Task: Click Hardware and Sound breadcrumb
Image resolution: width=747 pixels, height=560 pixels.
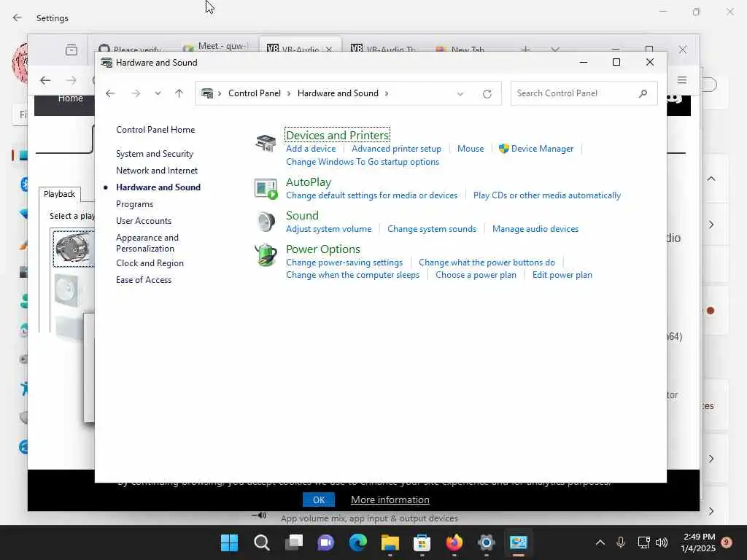Action: (338, 93)
